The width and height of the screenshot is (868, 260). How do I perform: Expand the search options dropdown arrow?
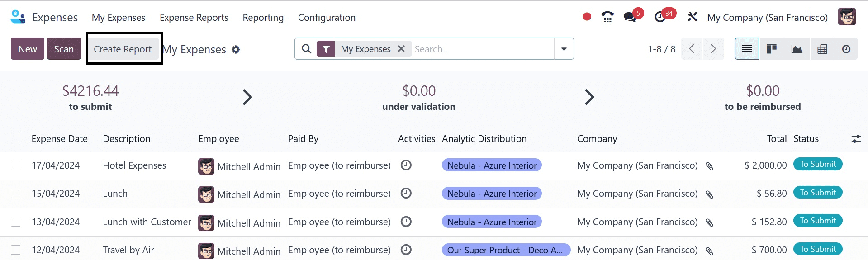564,49
